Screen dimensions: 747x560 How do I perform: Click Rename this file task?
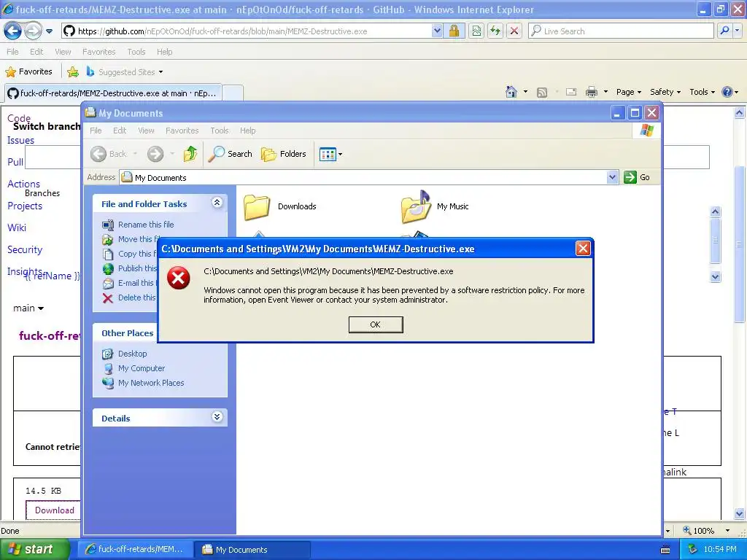146,225
